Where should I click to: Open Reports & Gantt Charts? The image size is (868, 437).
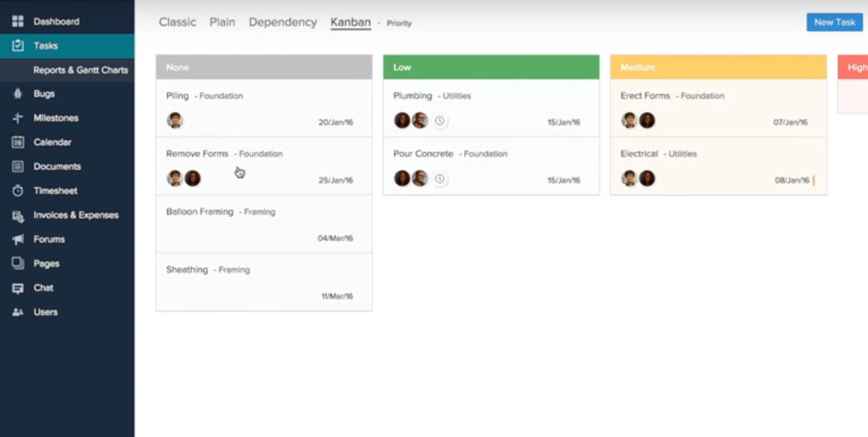pyautogui.click(x=79, y=69)
